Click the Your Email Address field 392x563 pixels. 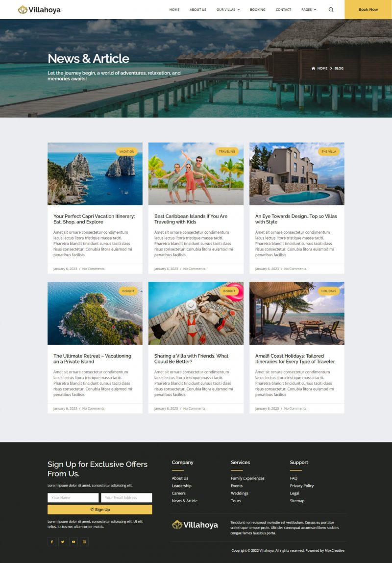[x=126, y=497]
